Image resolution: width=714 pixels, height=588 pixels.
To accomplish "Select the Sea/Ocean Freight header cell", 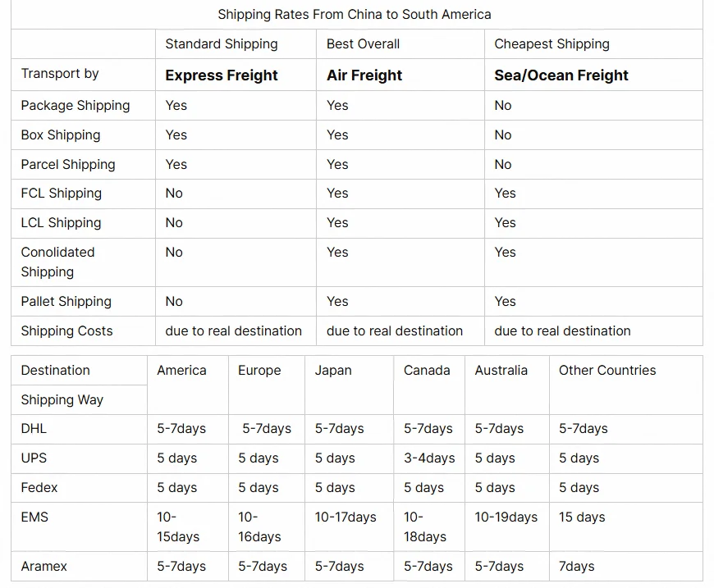I will [561, 75].
